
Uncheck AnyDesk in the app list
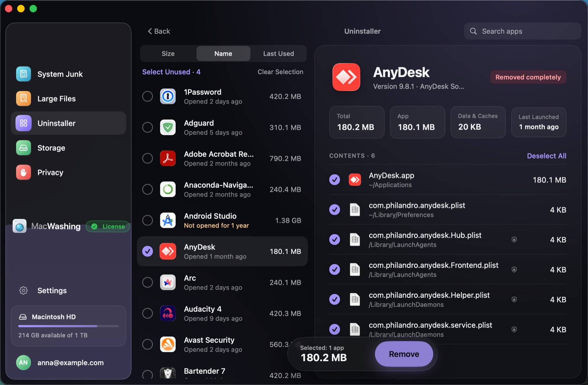tap(147, 252)
